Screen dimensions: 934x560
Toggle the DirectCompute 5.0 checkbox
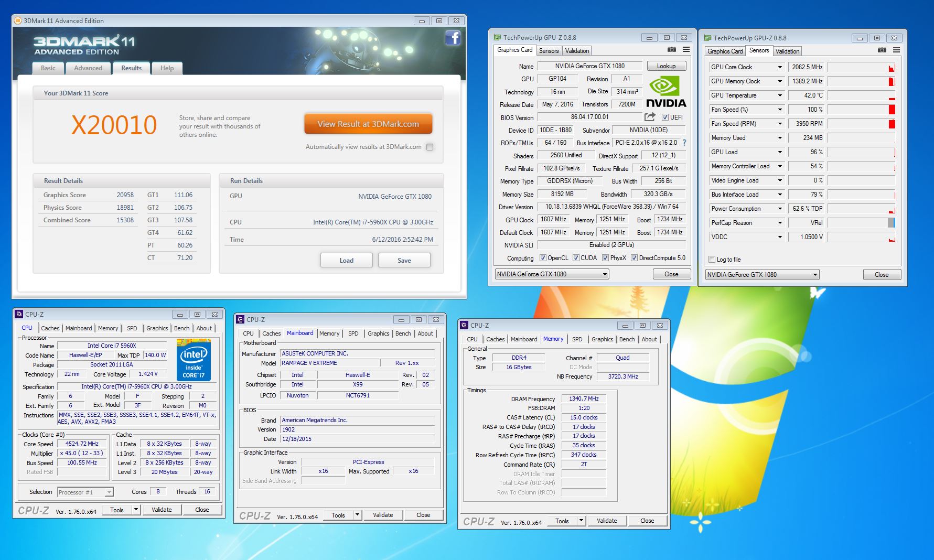[634, 258]
